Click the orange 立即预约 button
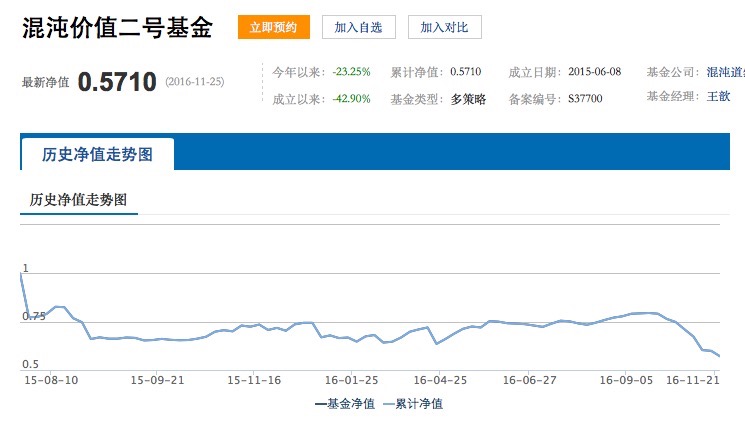Image resolution: width=745 pixels, height=434 pixels. pos(273,27)
